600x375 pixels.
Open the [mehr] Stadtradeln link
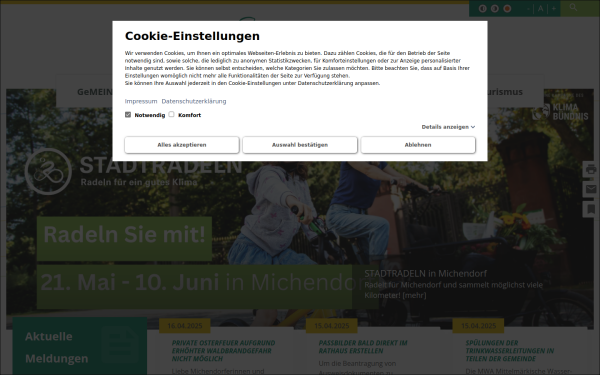point(414,295)
